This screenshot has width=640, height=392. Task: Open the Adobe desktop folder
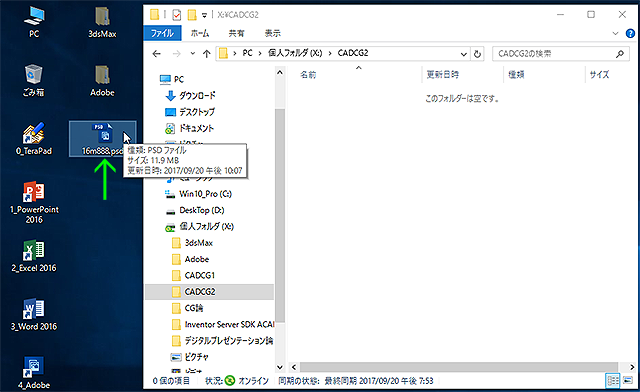pos(102,80)
